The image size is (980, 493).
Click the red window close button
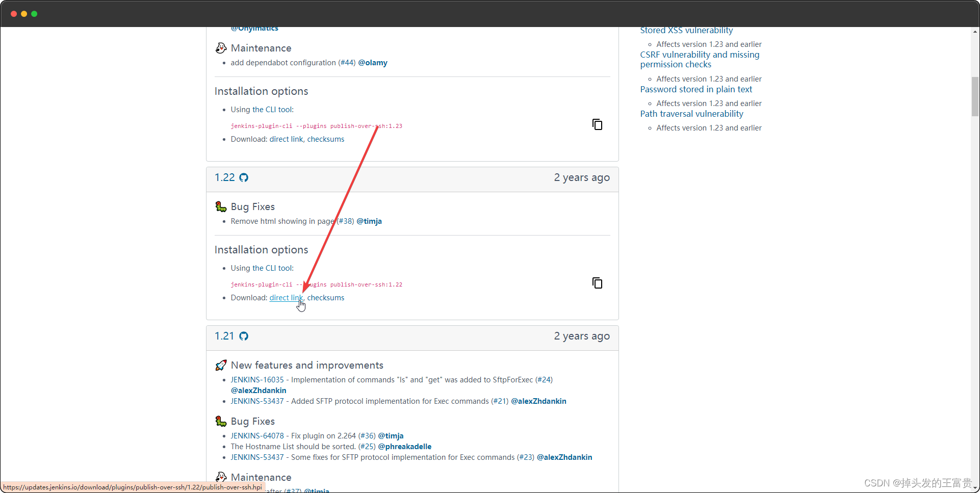(x=14, y=14)
